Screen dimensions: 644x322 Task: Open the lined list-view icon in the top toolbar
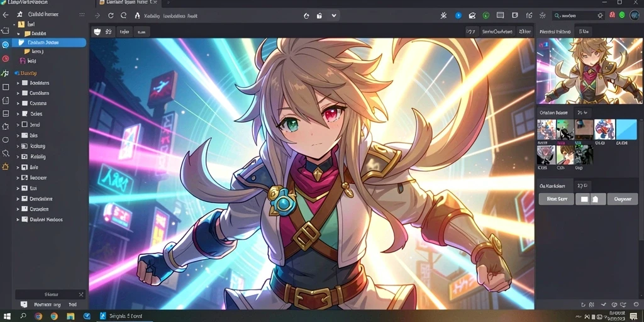click(500, 16)
